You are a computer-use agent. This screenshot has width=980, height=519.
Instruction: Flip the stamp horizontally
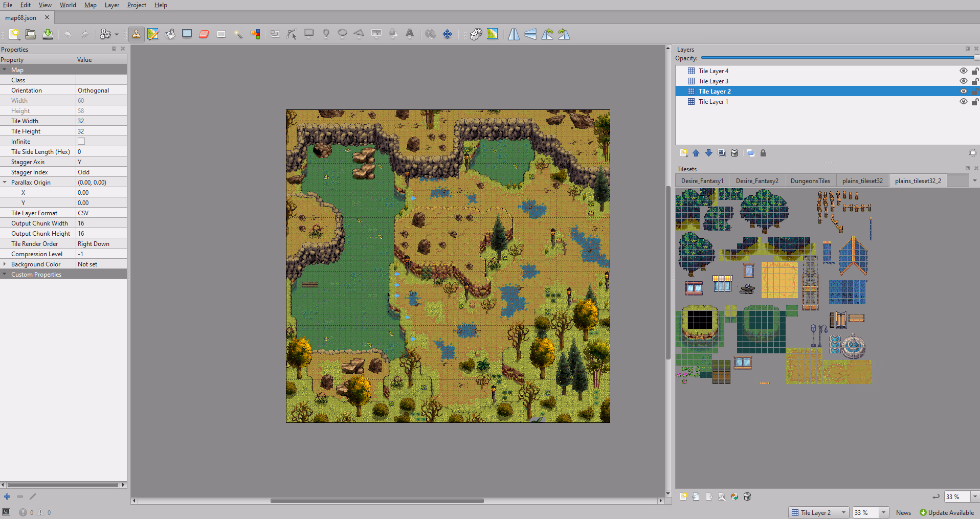coord(514,34)
